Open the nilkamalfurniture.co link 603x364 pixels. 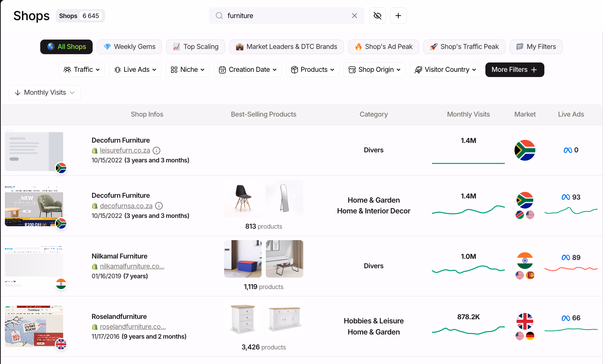click(x=132, y=266)
